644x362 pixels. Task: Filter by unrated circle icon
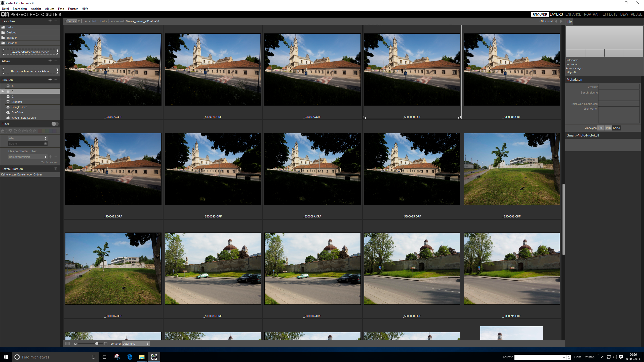click(x=6, y=131)
